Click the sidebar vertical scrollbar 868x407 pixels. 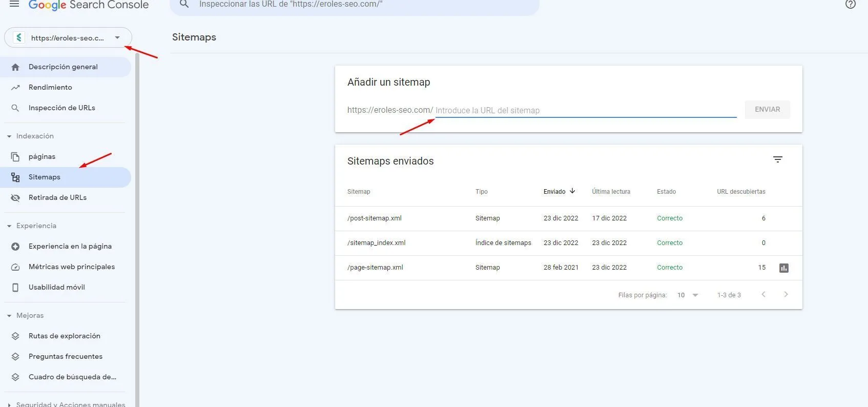coord(137,231)
